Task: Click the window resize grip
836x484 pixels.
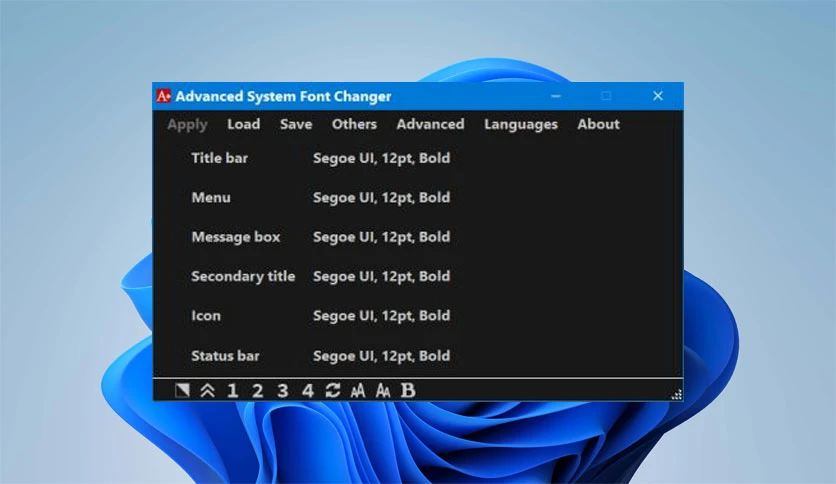Action: [x=677, y=394]
